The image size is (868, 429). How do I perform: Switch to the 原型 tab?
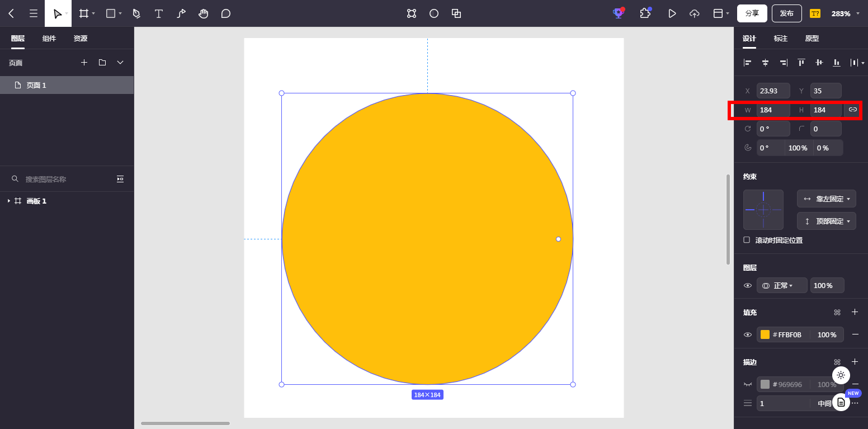[x=812, y=39]
